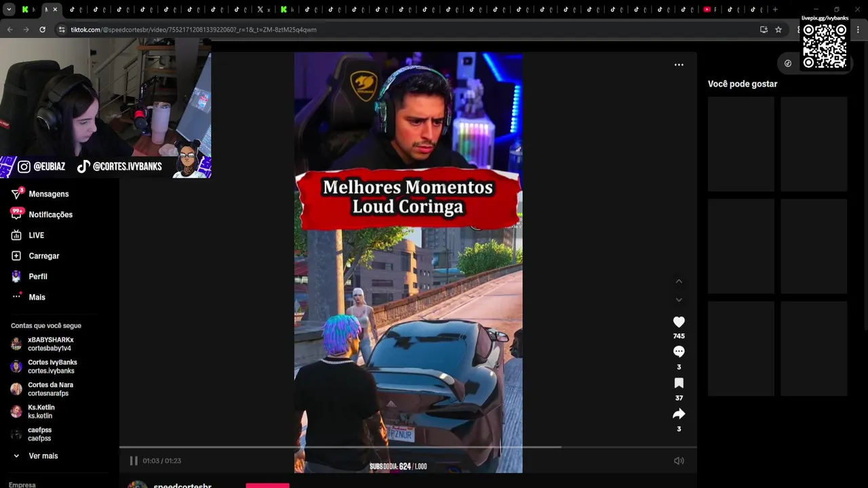Close the active browser tab
868x488 pixels.
55,9
